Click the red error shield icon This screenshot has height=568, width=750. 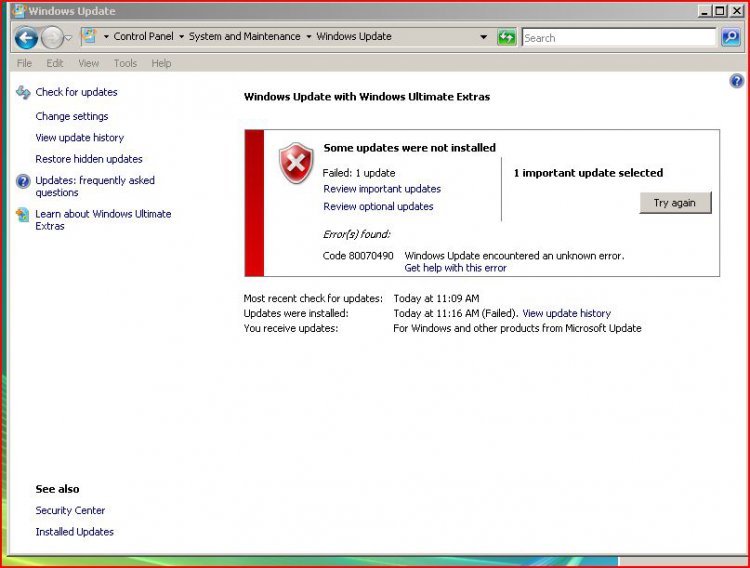(x=296, y=163)
